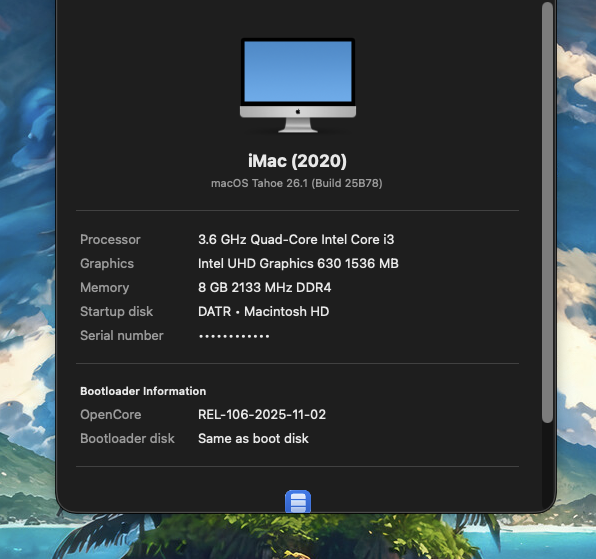Screen dimensions: 596x559
Task: Click the Processor value 3.6 GHz Quad-Core
Action: click(296, 239)
